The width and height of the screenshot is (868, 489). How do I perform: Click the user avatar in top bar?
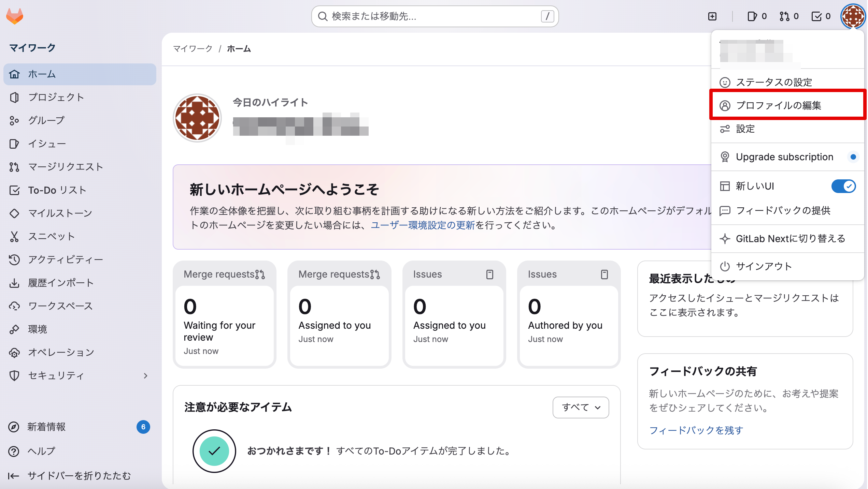coord(852,16)
